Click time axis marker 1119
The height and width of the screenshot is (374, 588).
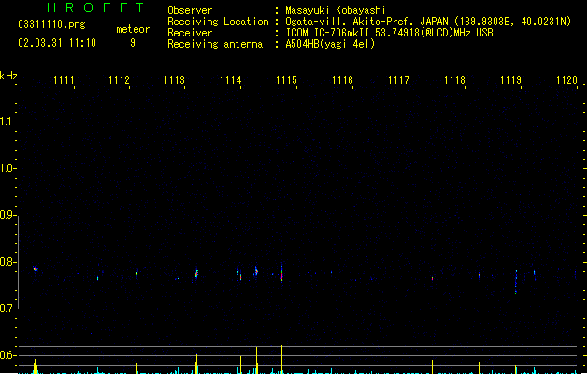(x=510, y=80)
